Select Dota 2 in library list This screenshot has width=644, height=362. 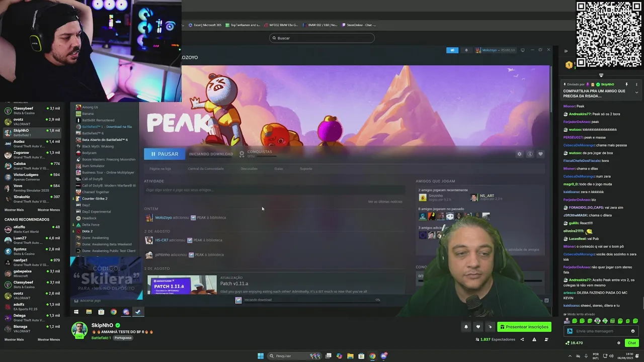click(87, 231)
